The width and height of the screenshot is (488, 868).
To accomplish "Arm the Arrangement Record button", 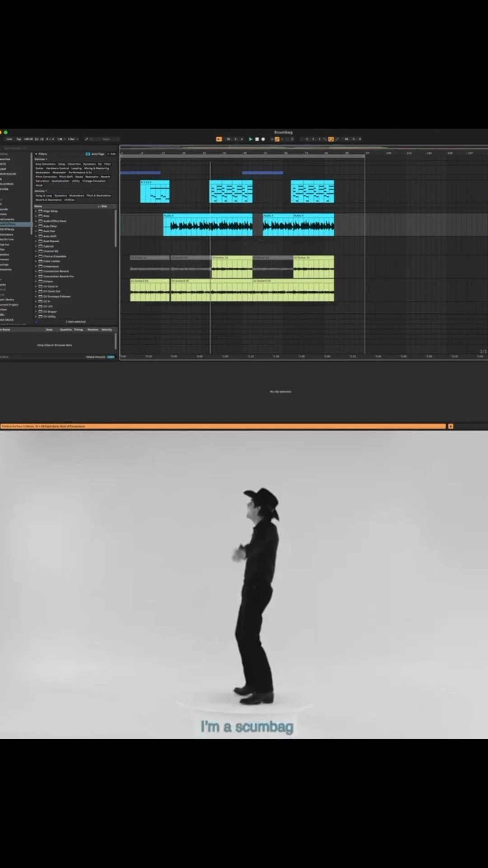I will coord(263,139).
